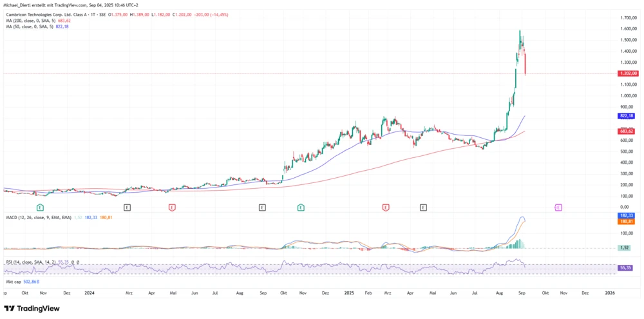Click the 2025 label on time axis
644x319 pixels.
click(x=348, y=292)
